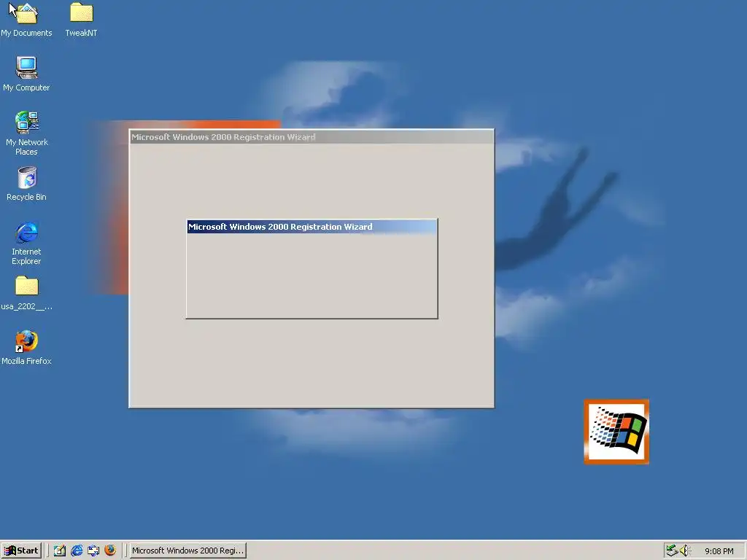Open the volume speaker tray icon
The image size is (747, 560).
(684, 551)
